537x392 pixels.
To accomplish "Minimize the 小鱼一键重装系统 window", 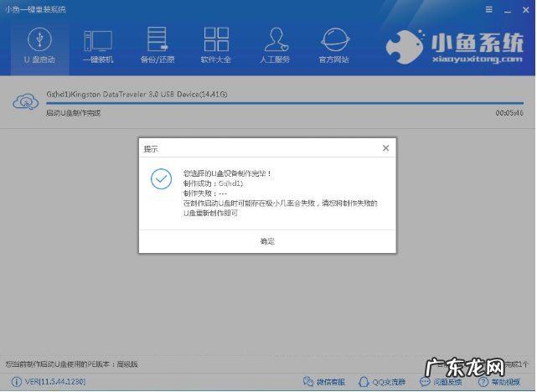I will click(x=508, y=10).
